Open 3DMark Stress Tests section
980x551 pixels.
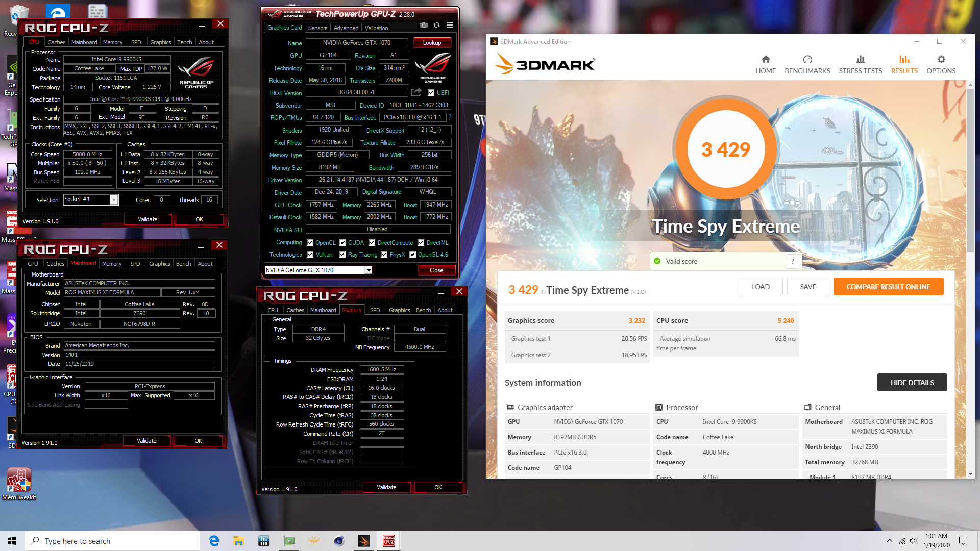tap(861, 65)
